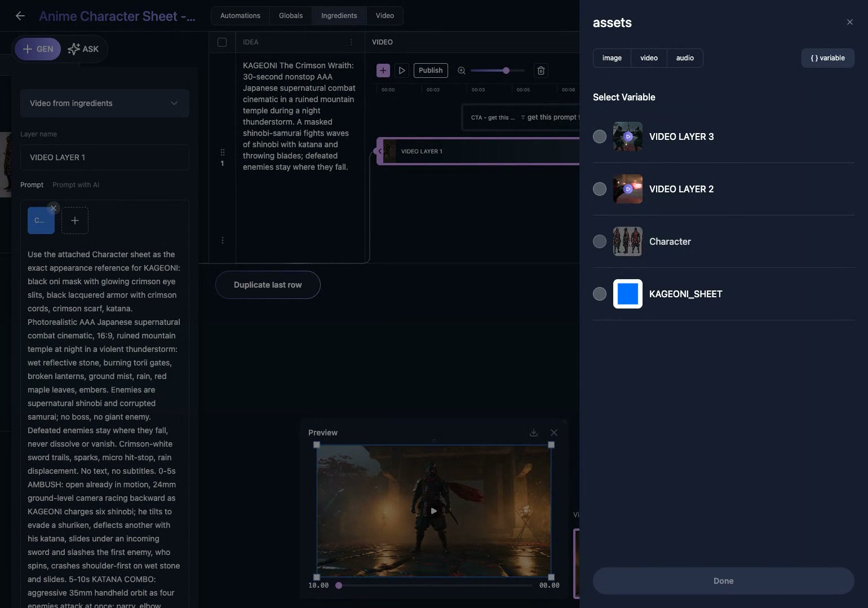Image resolution: width=868 pixels, height=608 pixels.
Task: Click the row 1 drag handle
Action: tap(223, 152)
